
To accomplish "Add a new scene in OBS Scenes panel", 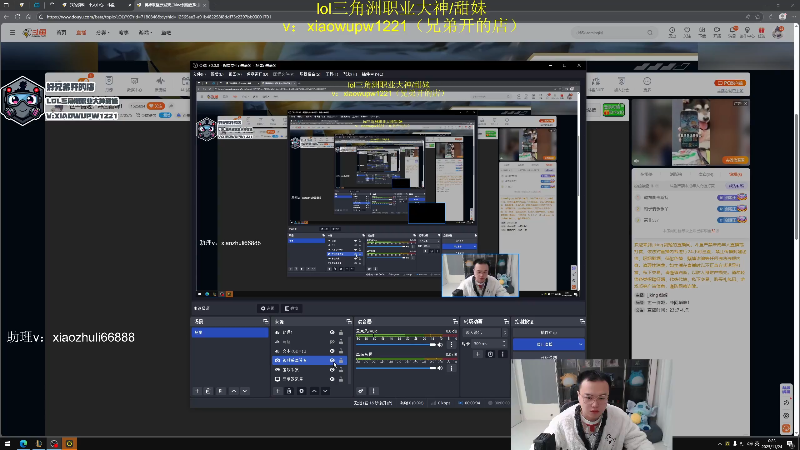I will coord(197,391).
